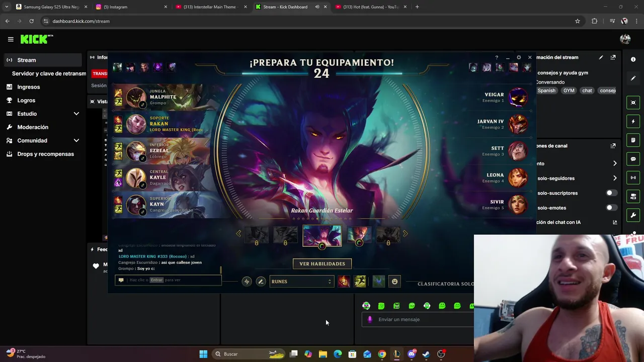The height and width of the screenshot is (362, 644).
Task: Click the Windows Start button
Action: [203, 354]
